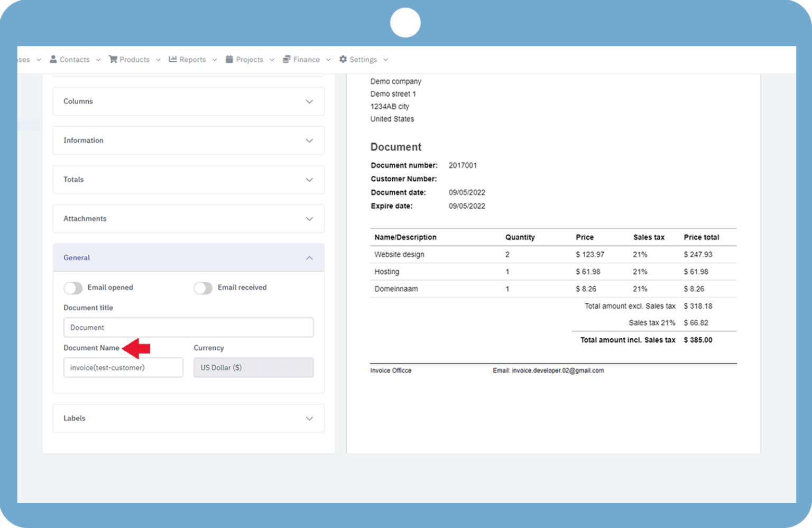This screenshot has width=812, height=528.
Task: Click the Projects calendar icon
Action: (x=229, y=59)
